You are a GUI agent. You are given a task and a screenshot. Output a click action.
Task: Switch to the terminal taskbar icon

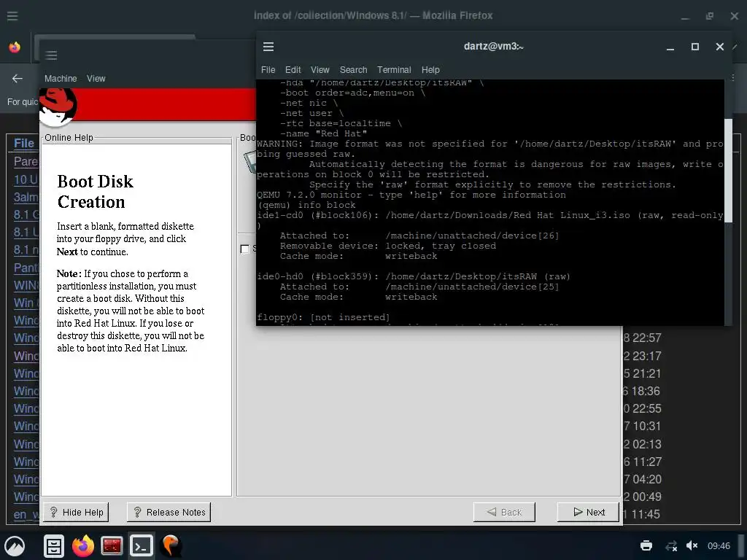click(x=142, y=545)
